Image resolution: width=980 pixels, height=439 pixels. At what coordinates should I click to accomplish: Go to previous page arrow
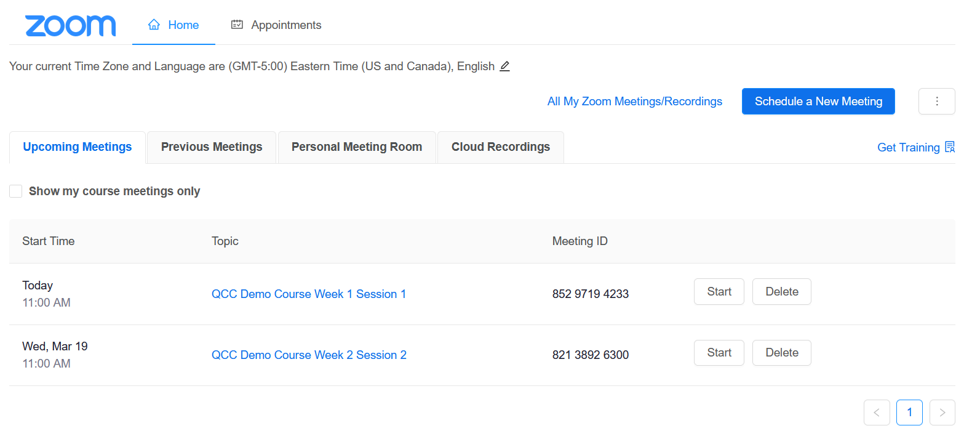point(877,413)
